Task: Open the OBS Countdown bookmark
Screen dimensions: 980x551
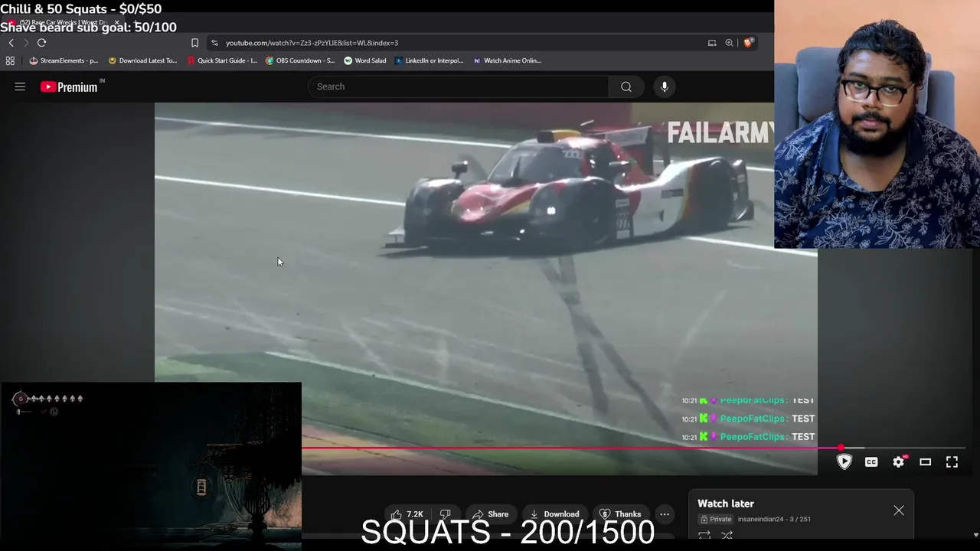Action: (300, 60)
